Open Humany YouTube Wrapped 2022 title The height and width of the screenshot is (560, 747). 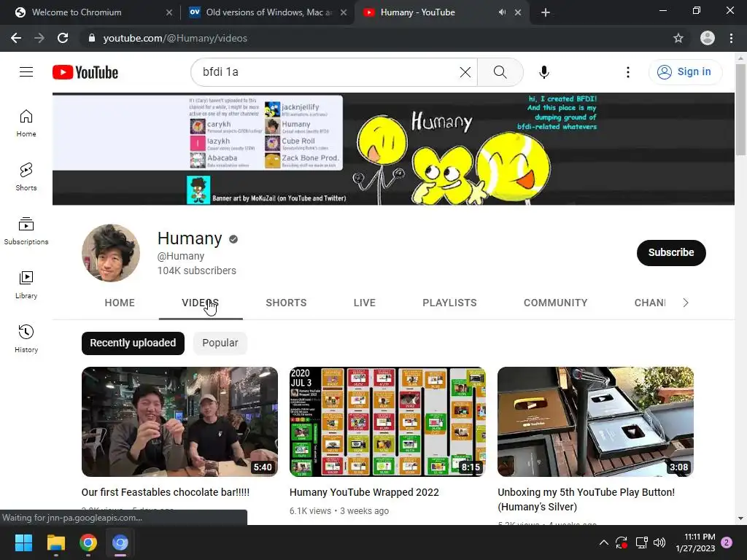[x=364, y=492]
